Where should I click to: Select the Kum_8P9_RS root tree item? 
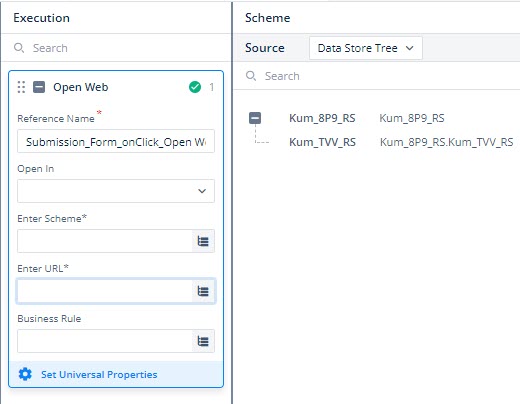(322, 118)
